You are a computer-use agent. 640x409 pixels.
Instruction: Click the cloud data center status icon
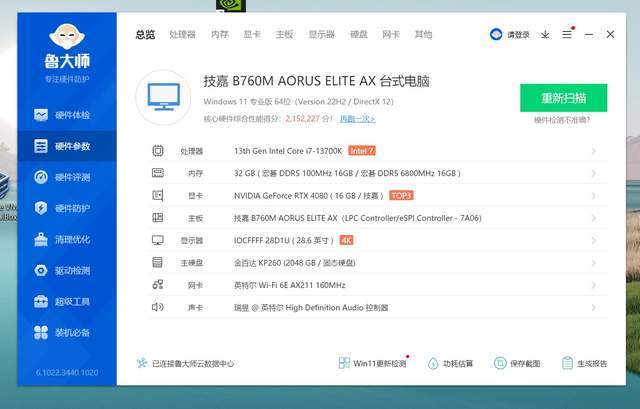[x=142, y=363]
